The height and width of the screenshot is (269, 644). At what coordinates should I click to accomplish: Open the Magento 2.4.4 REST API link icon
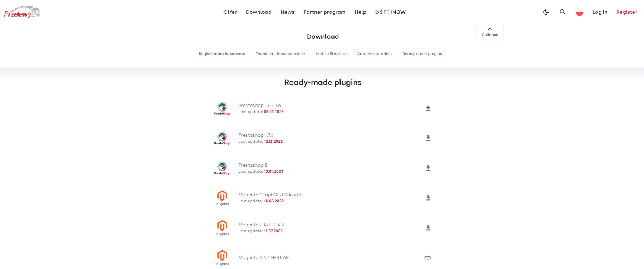pyautogui.click(x=428, y=258)
